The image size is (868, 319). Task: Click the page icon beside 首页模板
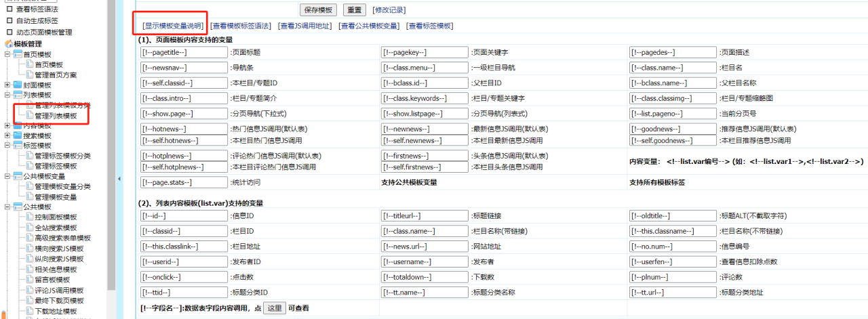[29, 65]
